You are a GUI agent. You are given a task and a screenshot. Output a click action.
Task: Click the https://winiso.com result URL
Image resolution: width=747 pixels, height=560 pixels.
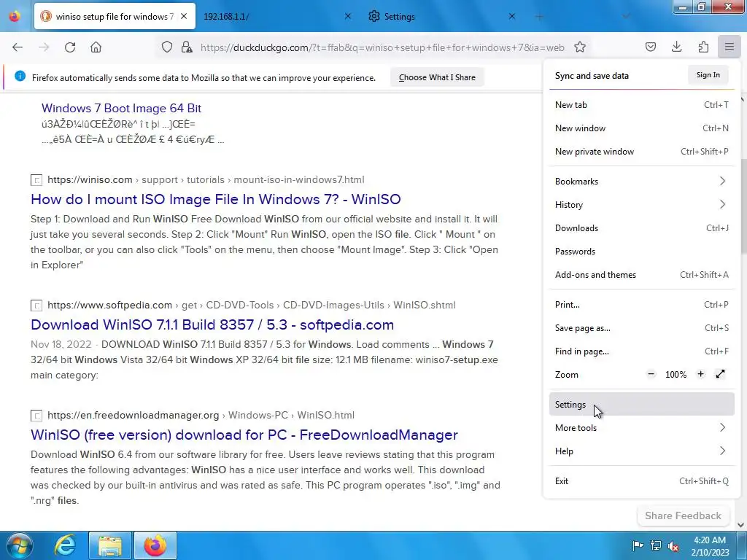(90, 179)
